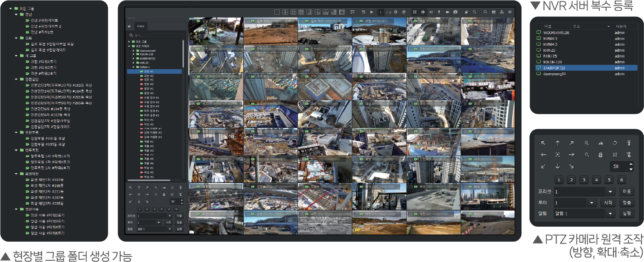This screenshot has width=644, height=262.
Task: Collapse the 화성태안 group folder
Action: (16, 174)
